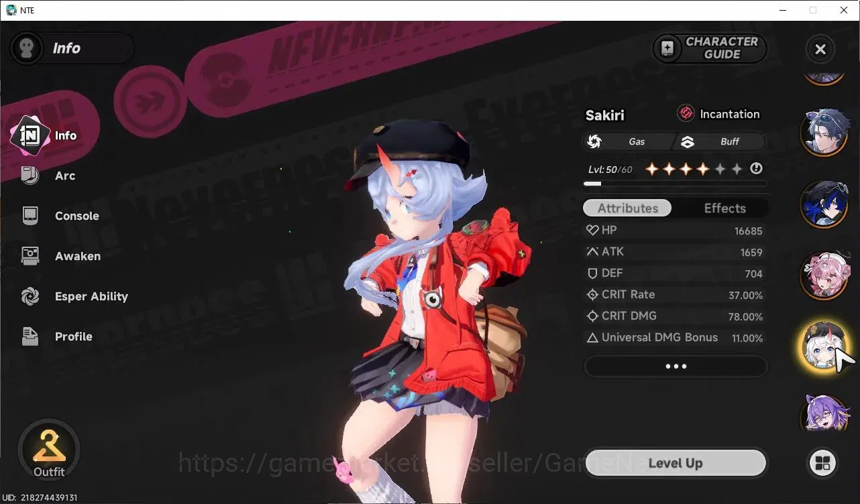This screenshot has width=860, height=504.
Task: Open the Outfit hanger button
Action: [49, 451]
